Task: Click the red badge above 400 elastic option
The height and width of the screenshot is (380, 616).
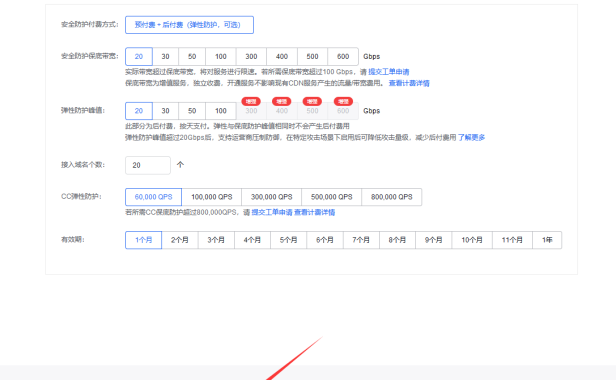Action: pyautogui.click(x=282, y=101)
